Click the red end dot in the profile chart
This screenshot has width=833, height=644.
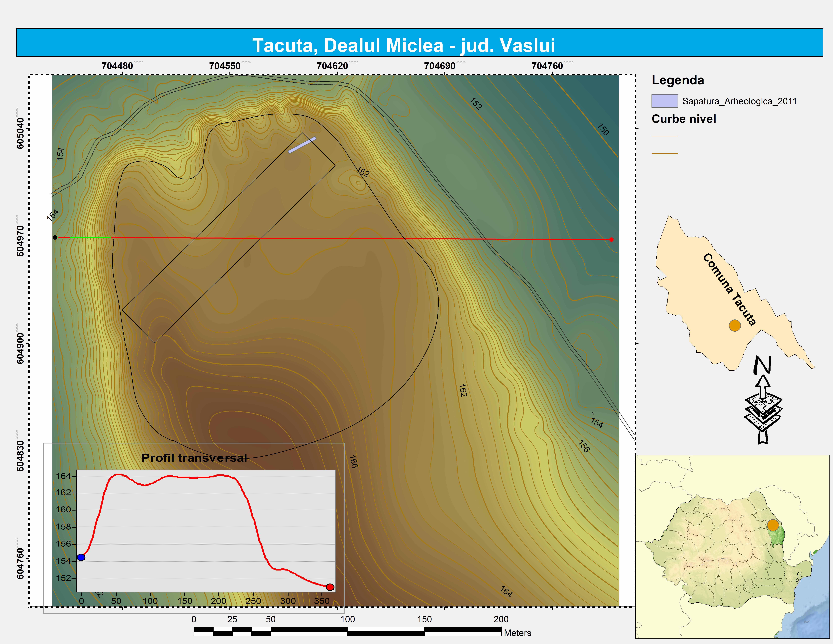[x=330, y=587]
